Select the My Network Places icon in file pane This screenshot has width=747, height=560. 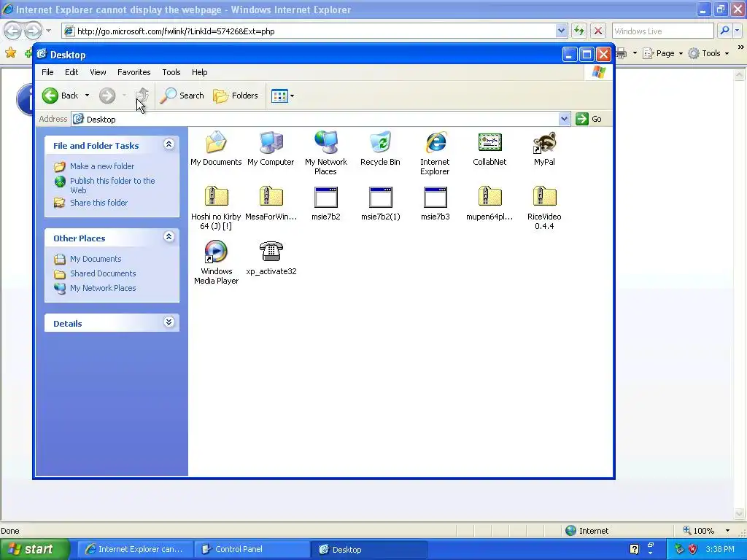(x=326, y=153)
